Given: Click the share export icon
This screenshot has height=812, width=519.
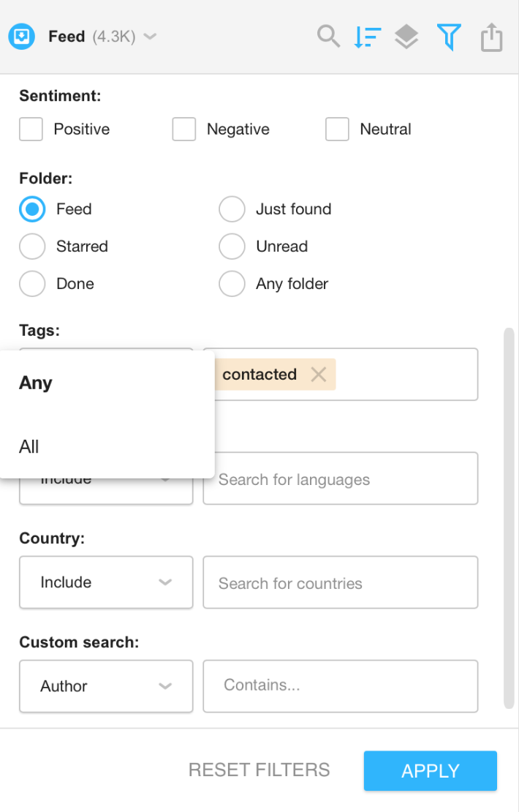Looking at the screenshot, I should (491, 37).
